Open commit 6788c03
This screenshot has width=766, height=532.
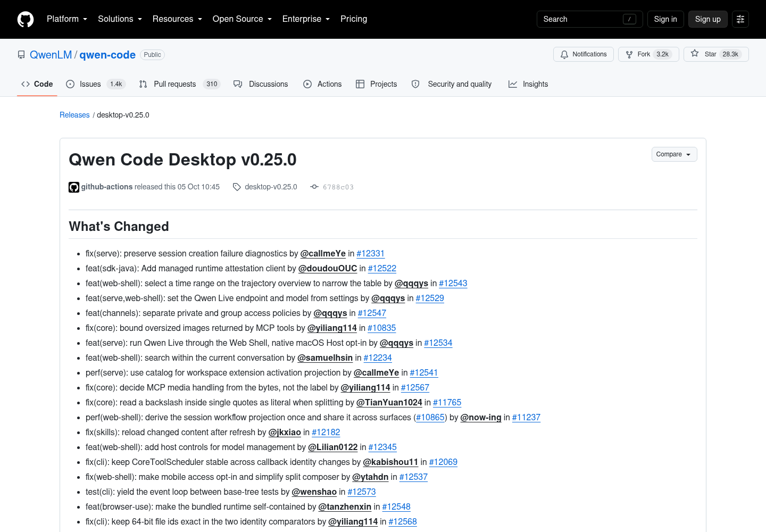(x=338, y=187)
